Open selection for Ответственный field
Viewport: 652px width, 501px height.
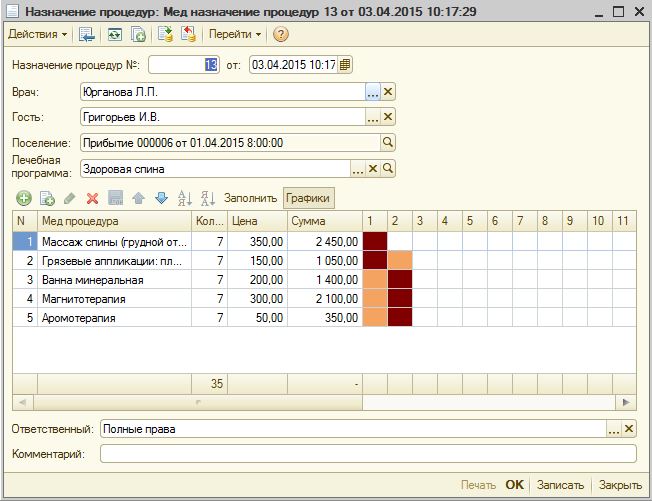(x=614, y=429)
